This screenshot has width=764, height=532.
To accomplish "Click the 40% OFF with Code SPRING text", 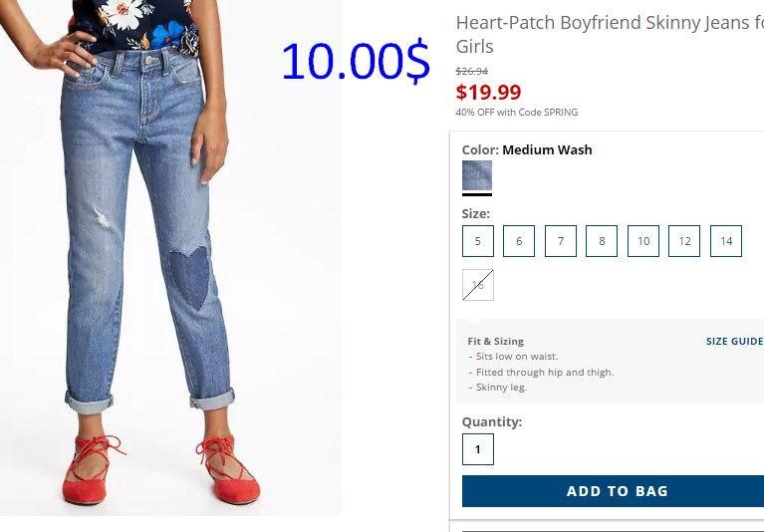I will [x=517, y=112].
